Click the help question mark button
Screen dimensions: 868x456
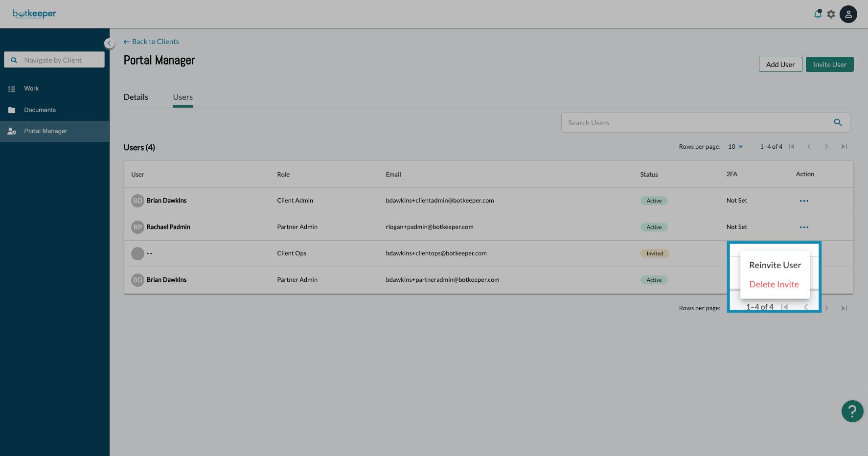852,411
